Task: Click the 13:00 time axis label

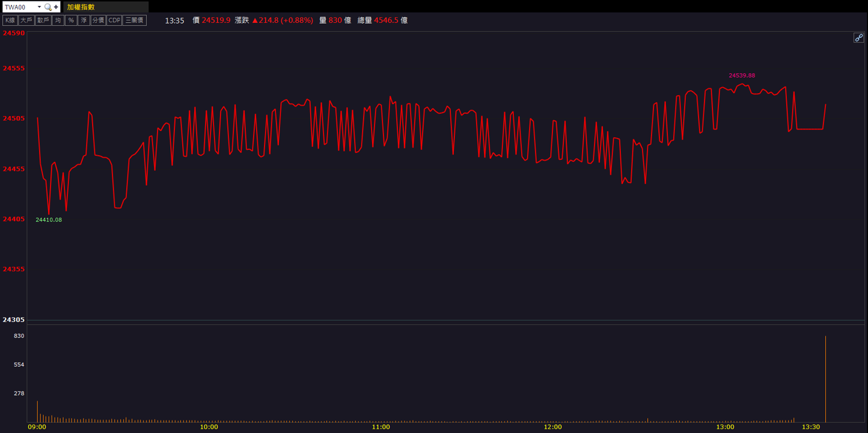Action: [x=725, y=427]
